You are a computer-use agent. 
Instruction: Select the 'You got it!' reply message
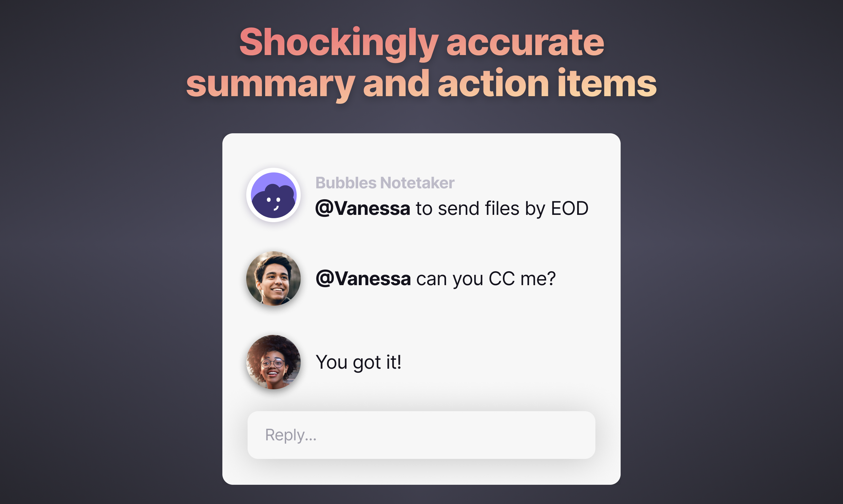[359, 362]
